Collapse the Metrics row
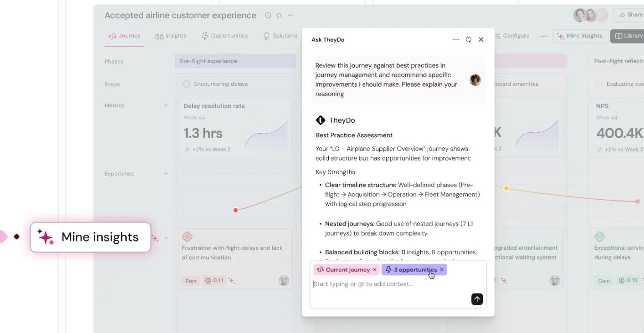This screenshot has width=644, height=333. pos(166,106)
